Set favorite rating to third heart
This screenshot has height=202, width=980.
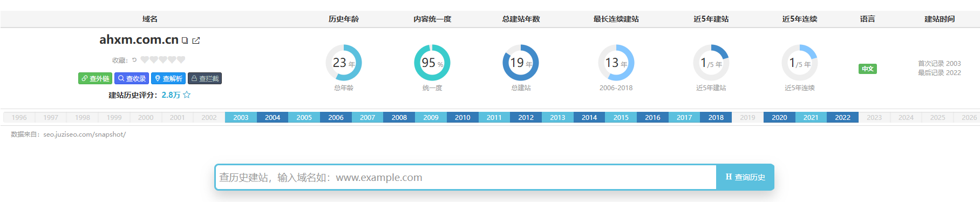[x=163, y=60]
